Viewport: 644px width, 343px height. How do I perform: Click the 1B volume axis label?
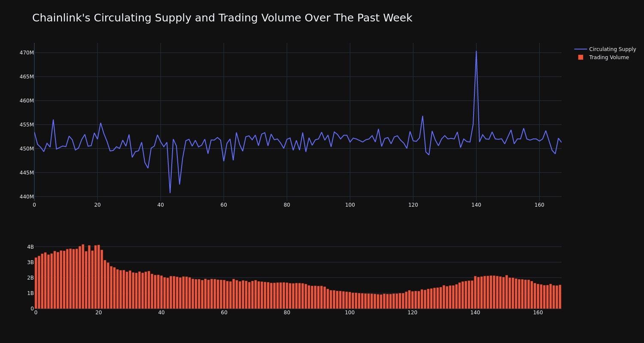(30, 293)
